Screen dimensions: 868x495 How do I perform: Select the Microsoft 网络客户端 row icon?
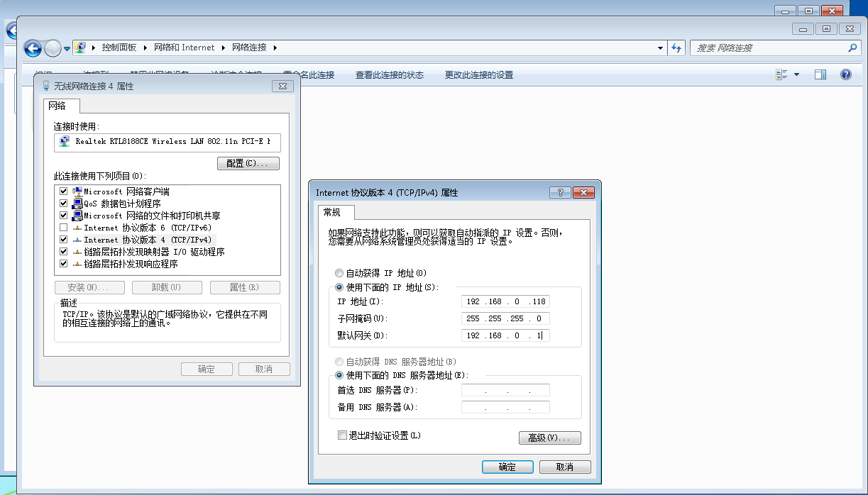pyautogui.click(x=77, y=191)
